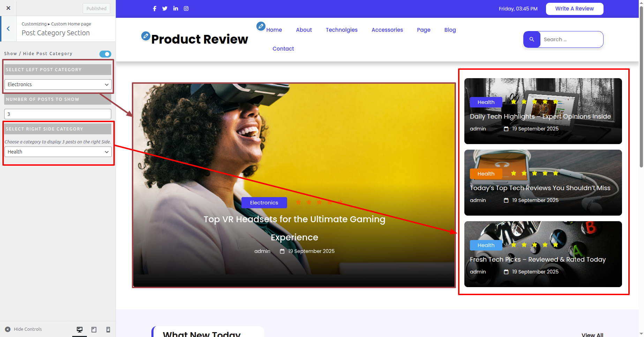The image size is (644, 337).
Task: Click the Write A Review button
Action: pyautogui.click(x=574, y=9)
